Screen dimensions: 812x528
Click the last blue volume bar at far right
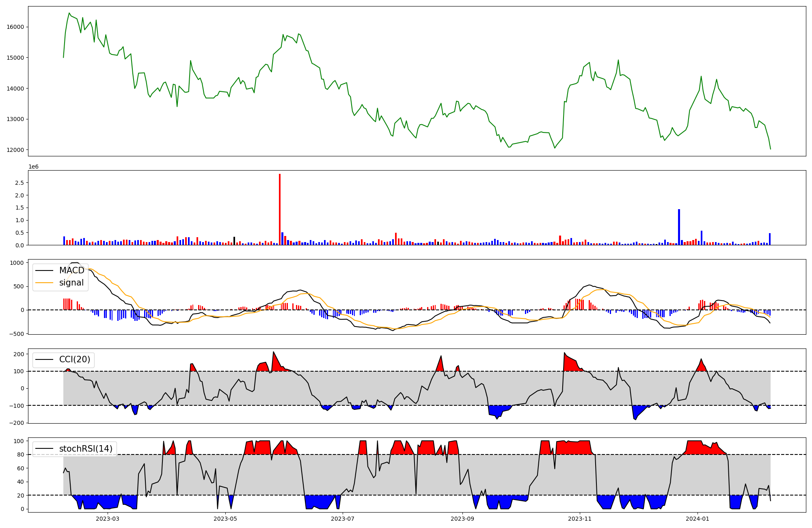click(x=769, y=239)
